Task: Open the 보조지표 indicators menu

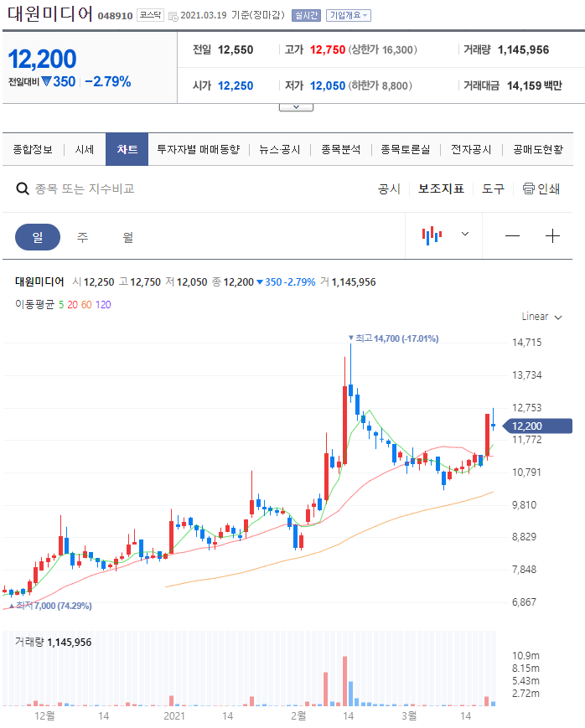Action: click(x=441, y=188)
